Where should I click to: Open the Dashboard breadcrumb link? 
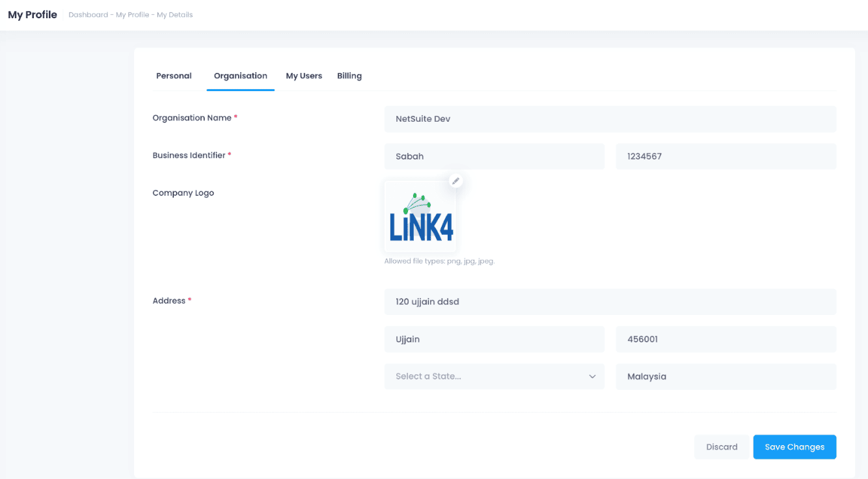pos(88,15)
